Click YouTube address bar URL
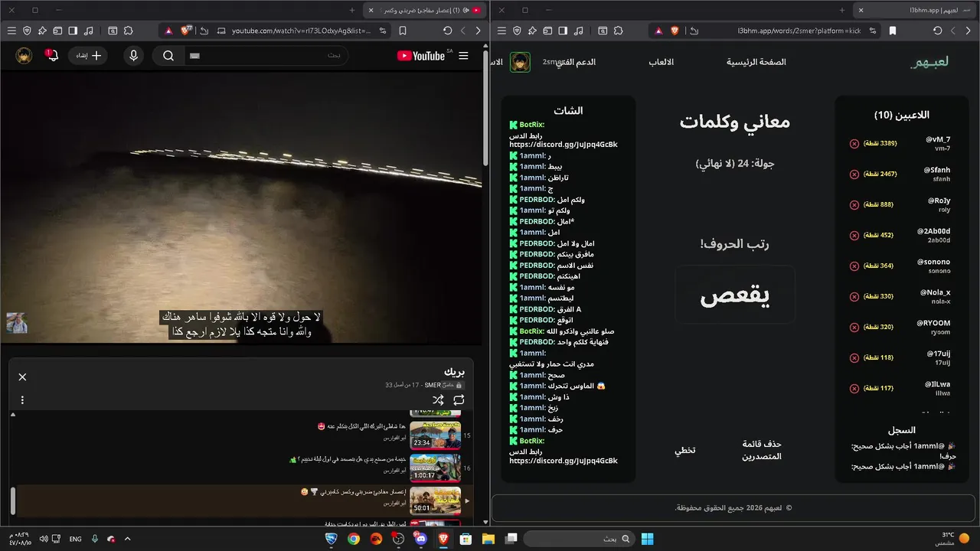This screenshot has height=551, width=980. pos(301,31)
